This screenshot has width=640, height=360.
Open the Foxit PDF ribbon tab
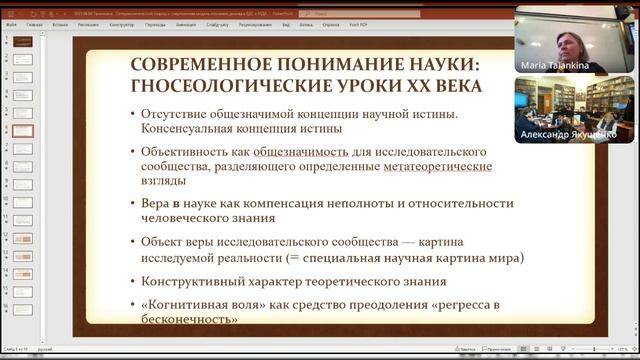[x=358, y=25]
